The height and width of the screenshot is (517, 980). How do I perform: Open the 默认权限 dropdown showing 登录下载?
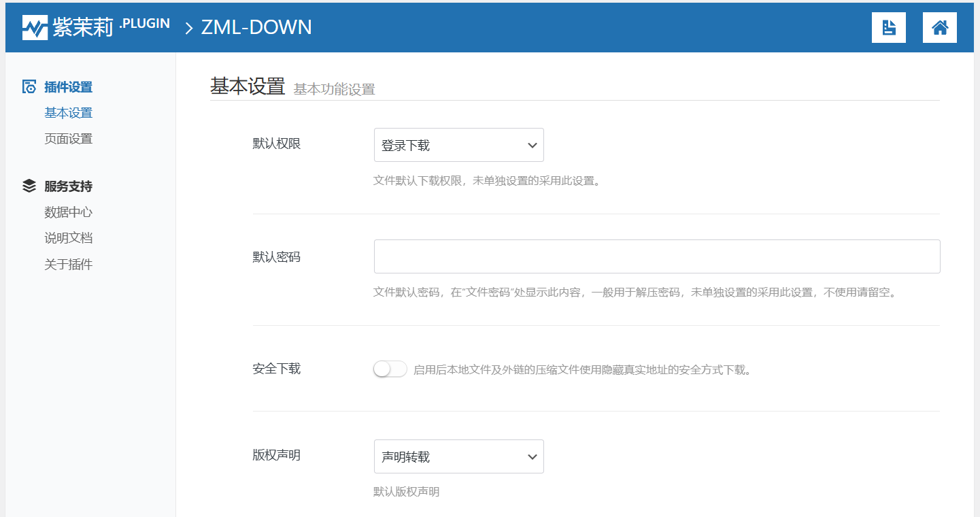click(459, 145)
